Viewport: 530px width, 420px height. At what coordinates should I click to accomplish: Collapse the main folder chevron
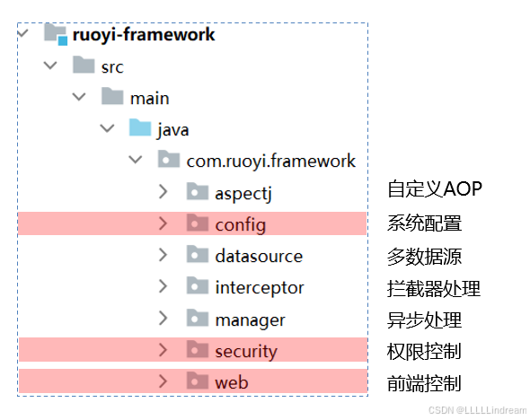(x=79, y=97)
